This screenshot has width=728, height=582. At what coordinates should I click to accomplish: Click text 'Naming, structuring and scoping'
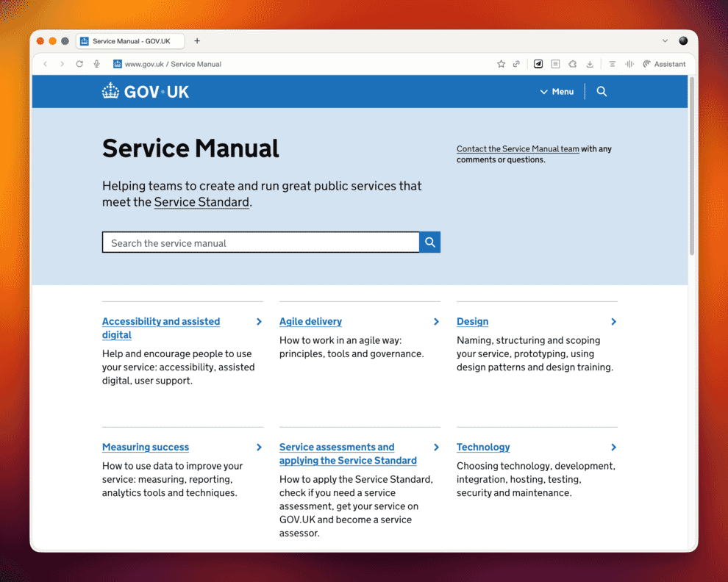pos(529,340)
